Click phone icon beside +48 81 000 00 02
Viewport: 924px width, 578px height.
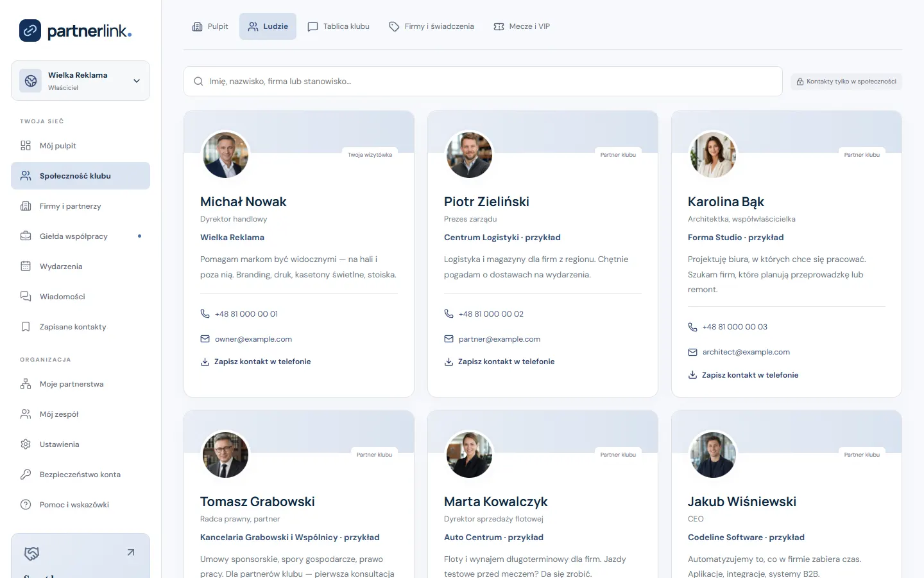tap(449, 314)
